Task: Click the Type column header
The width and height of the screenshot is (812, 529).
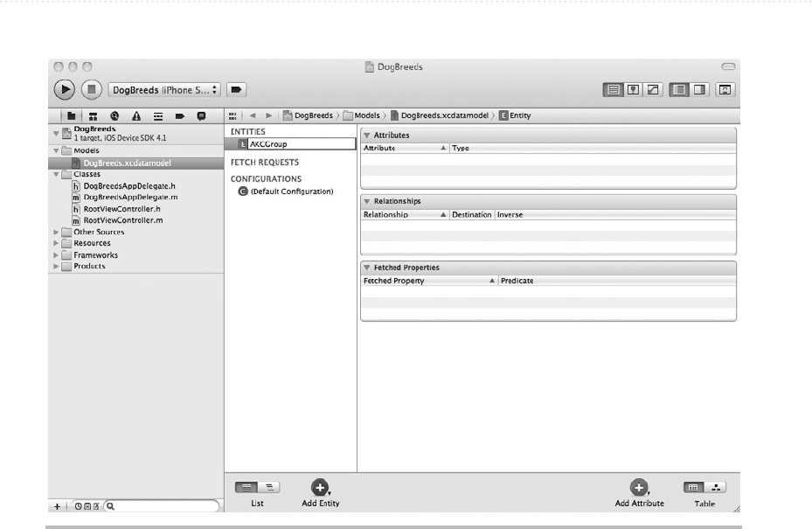Action: point(593,148)
